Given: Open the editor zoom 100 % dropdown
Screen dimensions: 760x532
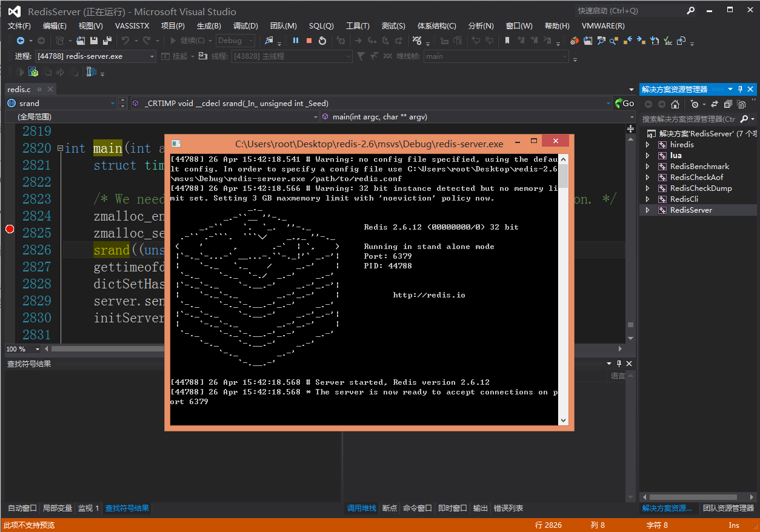Looking at the screenshot, I should [38, 349].
